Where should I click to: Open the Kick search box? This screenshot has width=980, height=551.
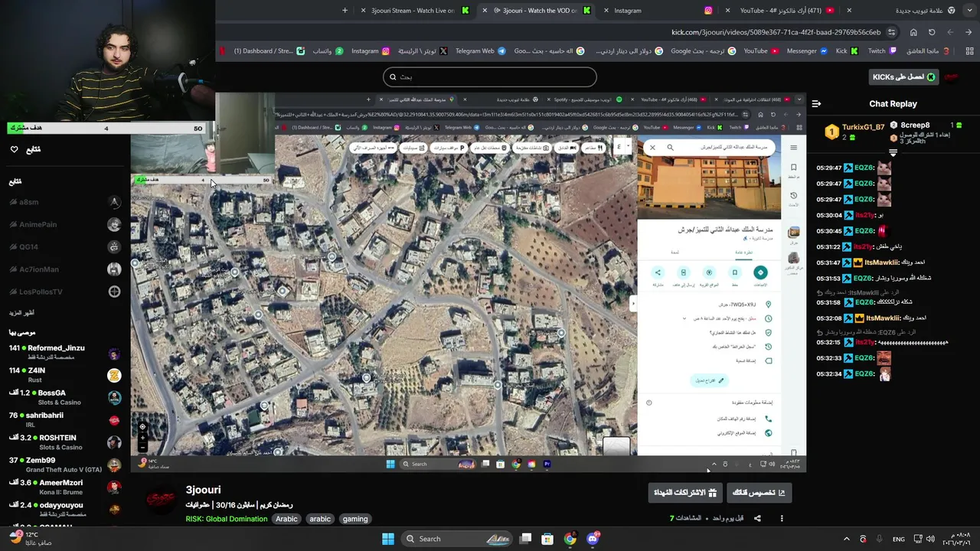click(489, 77)
